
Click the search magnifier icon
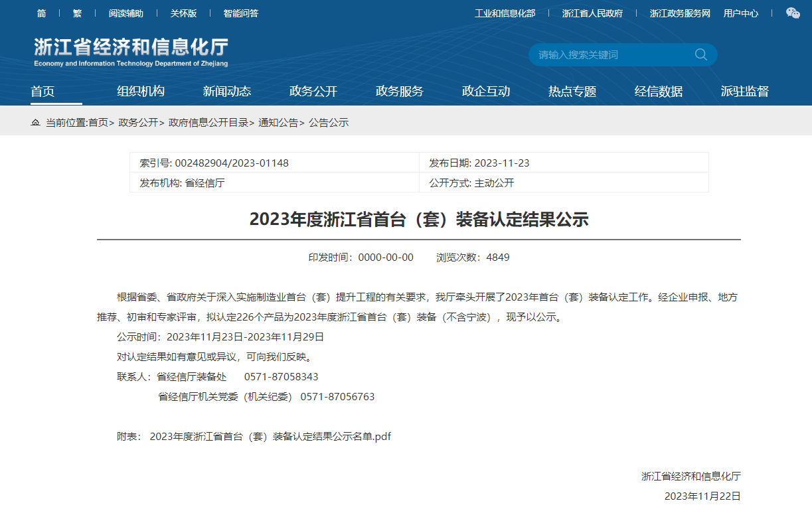pyautogui.click(x=700, y=54)
